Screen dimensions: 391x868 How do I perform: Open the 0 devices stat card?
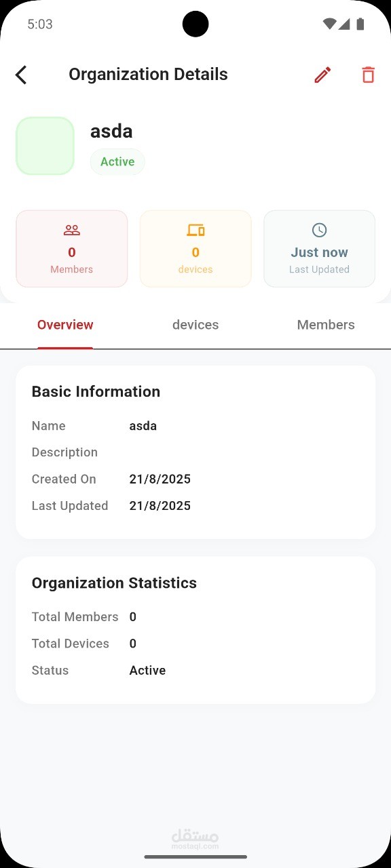[195, 249]
